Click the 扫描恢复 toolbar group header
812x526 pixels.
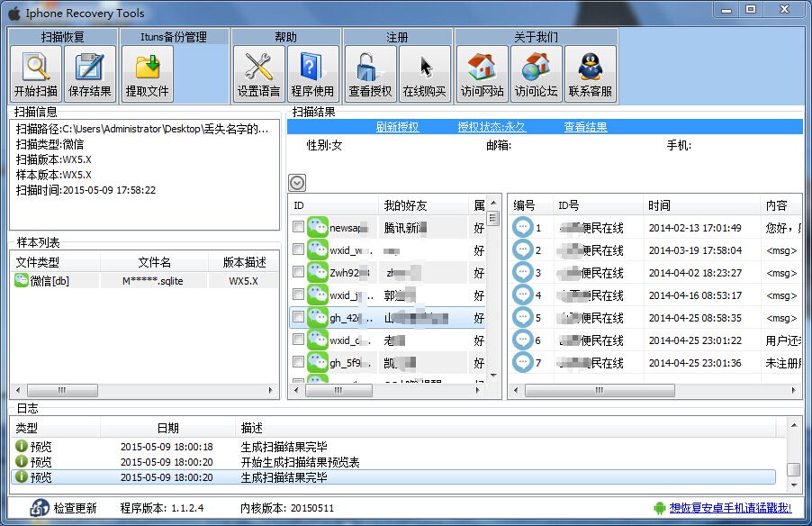coord(63,37)
